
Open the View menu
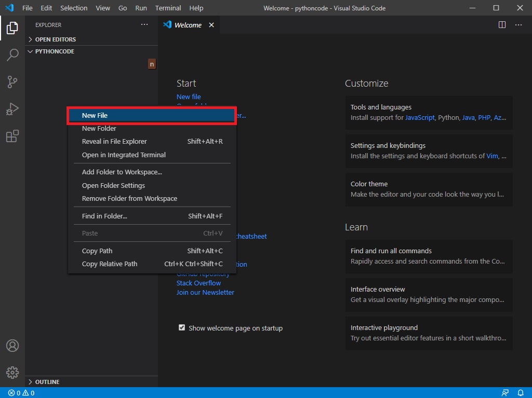pyautogui.click(x=103, y=8)
